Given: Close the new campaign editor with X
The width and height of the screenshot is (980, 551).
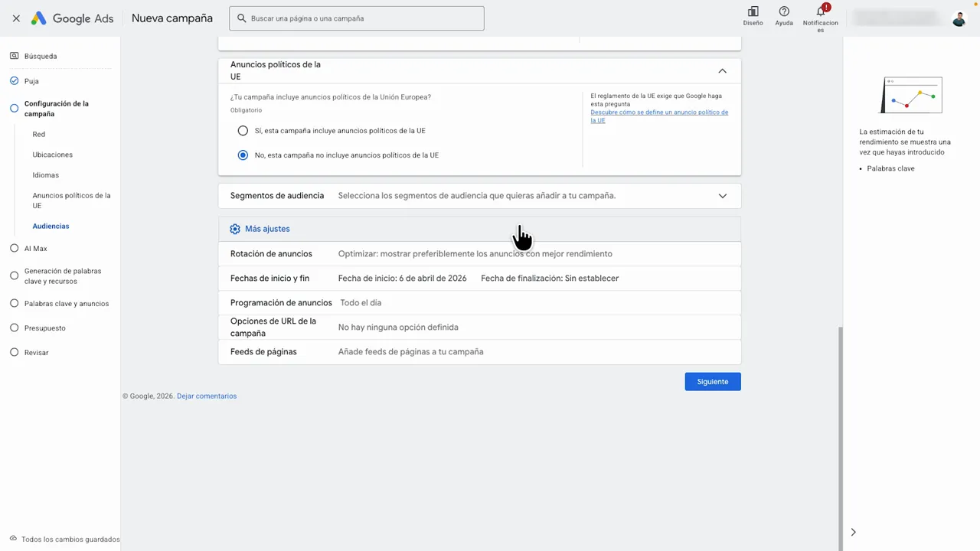Looking at the screenshot, I should [16, 18].
